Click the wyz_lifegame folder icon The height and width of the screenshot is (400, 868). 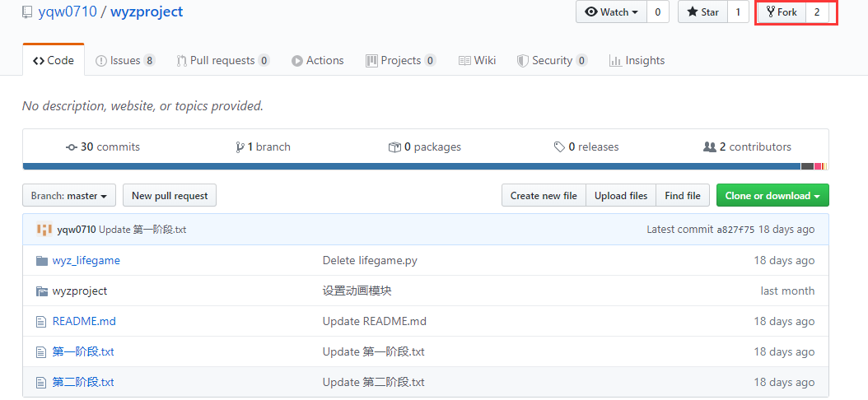coord(42,261)
